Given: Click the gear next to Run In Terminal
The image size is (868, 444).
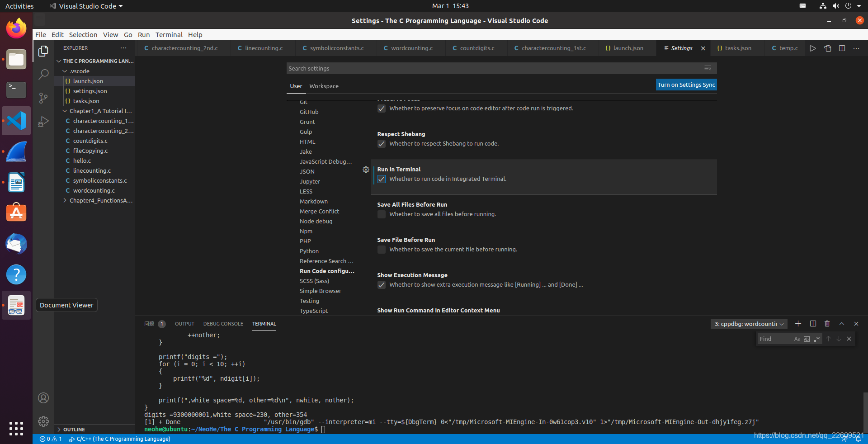Looking at the screenshot, I should [x=366, y=170].
